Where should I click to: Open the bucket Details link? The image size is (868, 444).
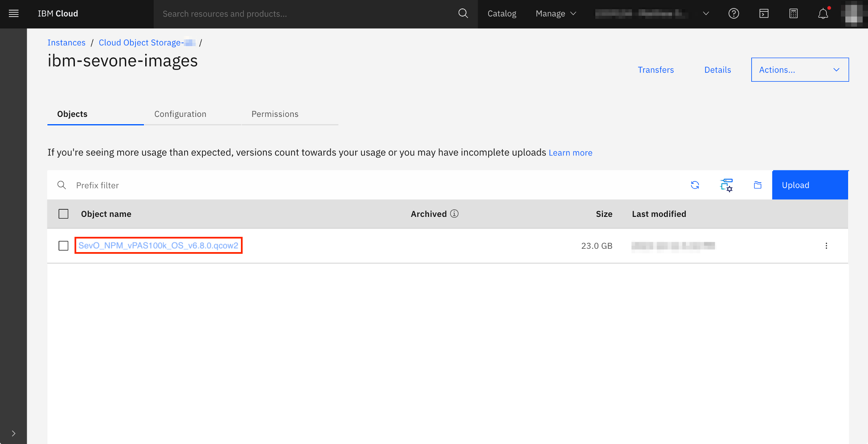(x=718, y=70)
